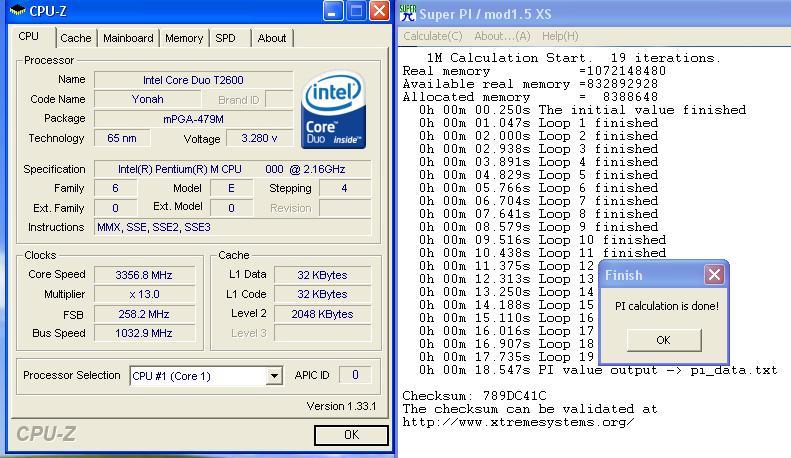The image size is (791, 458).
Task: Click the 'PI calculation is done!' message
Action: [x=666, y=306]
